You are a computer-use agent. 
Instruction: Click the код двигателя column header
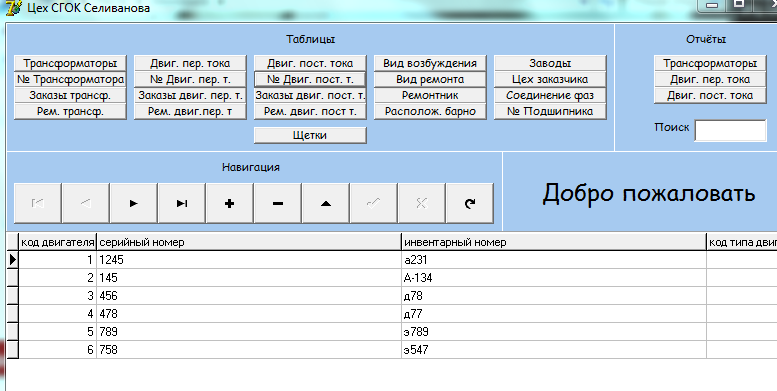click(57, 242)
